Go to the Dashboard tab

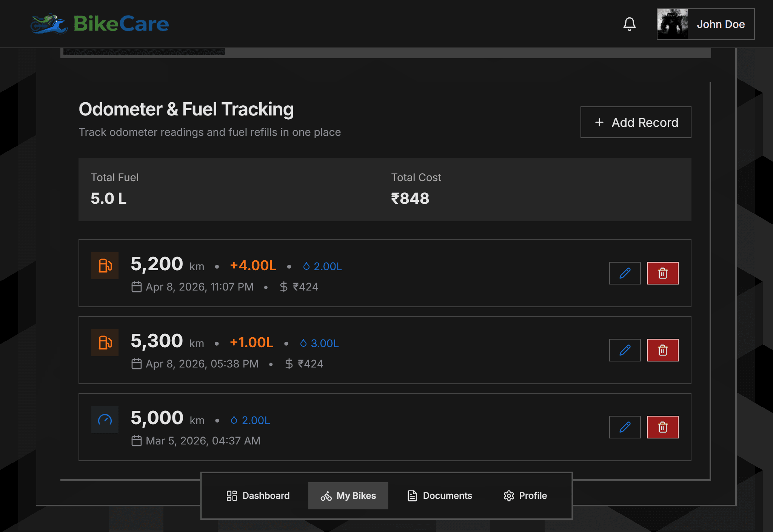coord(258,496)
